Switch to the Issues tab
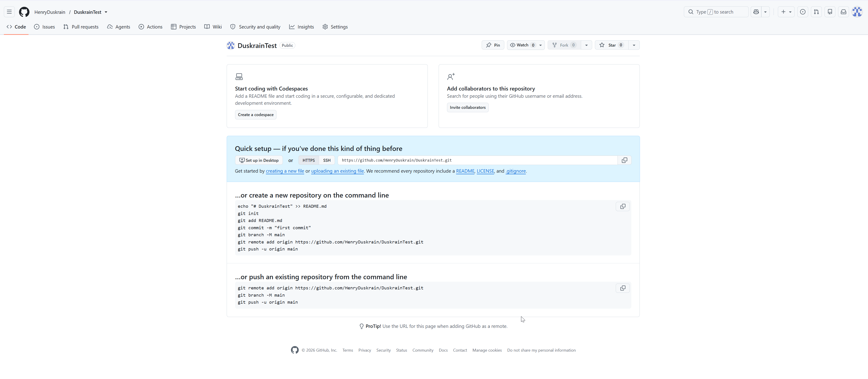Screen dimensions: 868x379 pos(44,27)
